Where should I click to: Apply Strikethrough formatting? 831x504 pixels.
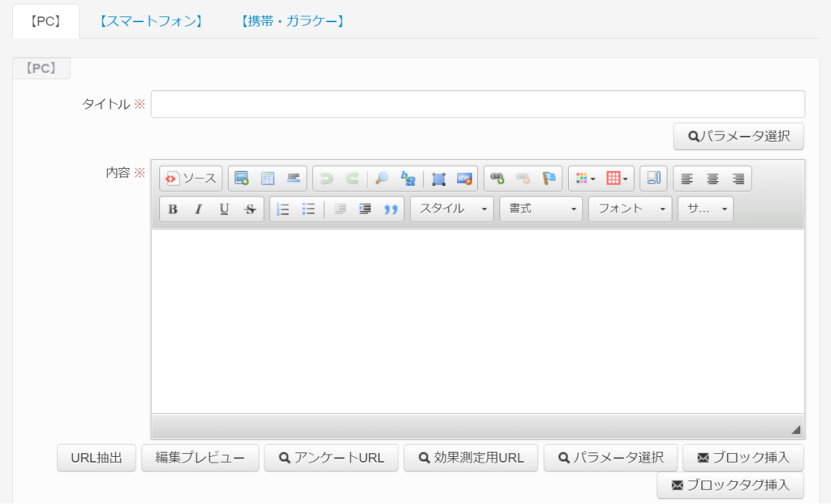coord(250,209)
